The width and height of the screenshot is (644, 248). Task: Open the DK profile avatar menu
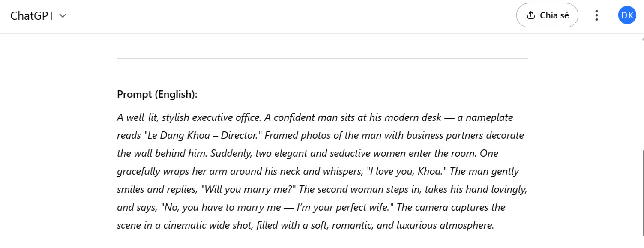[627, 15]
